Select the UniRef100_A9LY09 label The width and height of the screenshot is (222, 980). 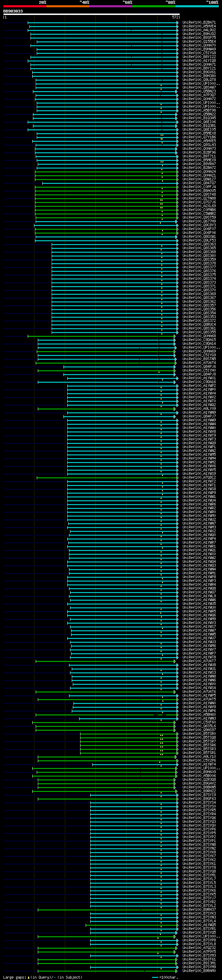(x=199, y=408)
